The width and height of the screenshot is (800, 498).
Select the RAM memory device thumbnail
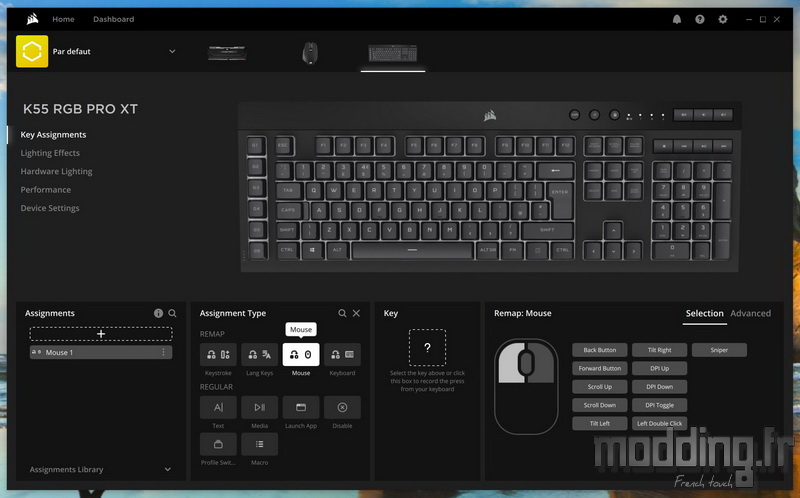click(227, 53)
